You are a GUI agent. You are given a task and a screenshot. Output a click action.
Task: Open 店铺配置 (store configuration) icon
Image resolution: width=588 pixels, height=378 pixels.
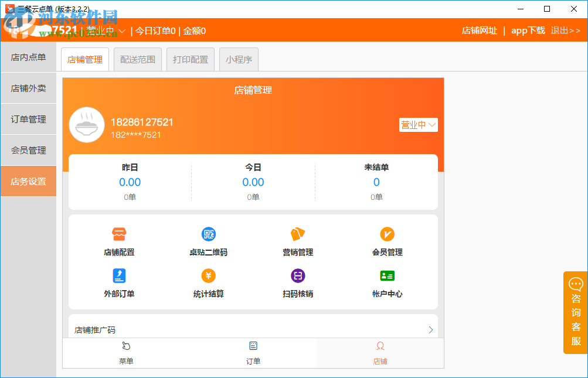pyautogui.click(x=119, y=240)
